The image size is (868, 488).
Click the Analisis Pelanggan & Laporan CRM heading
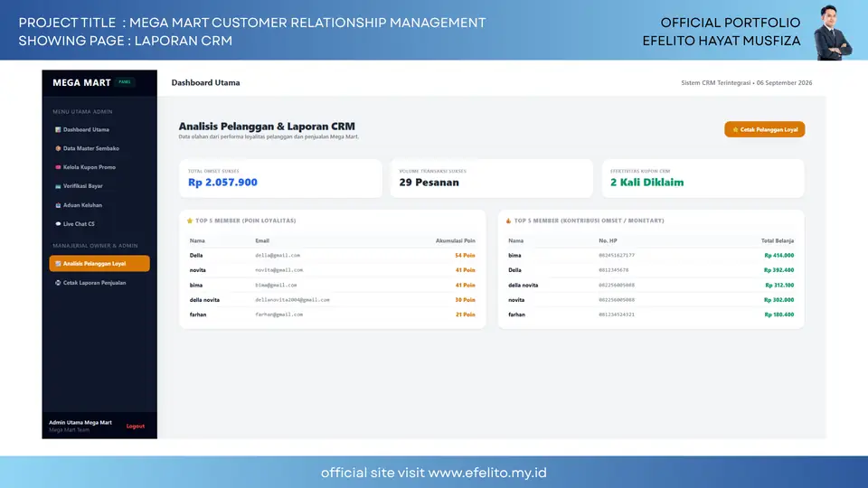click(x=267, y=127)
